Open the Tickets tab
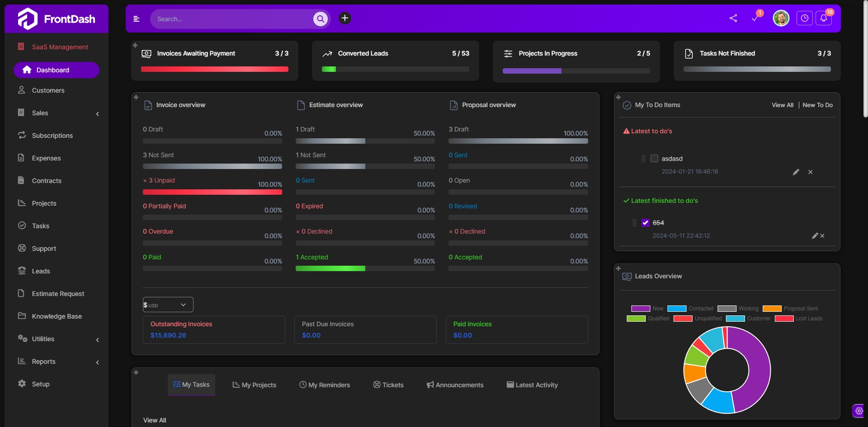This screenshot has height=427, width=868. pyautogui.click(x=388, y=385)
